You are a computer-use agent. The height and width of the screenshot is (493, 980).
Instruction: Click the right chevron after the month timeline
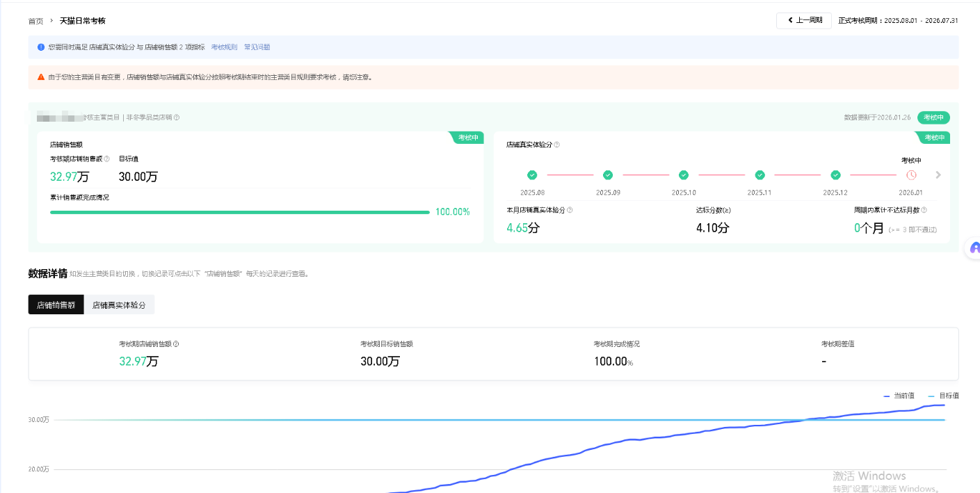[938, 175]
